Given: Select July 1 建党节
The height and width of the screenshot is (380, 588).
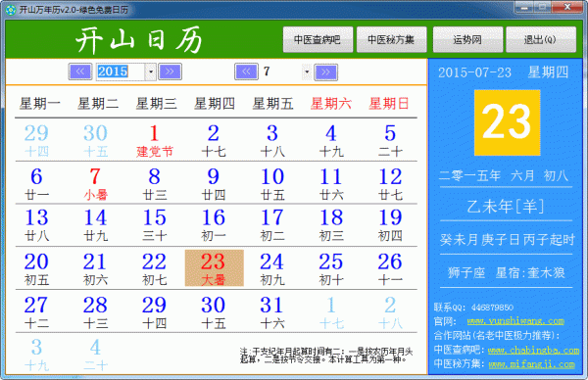Looking at the screenshot, I should pyautogui.click(x=155, y=140).
